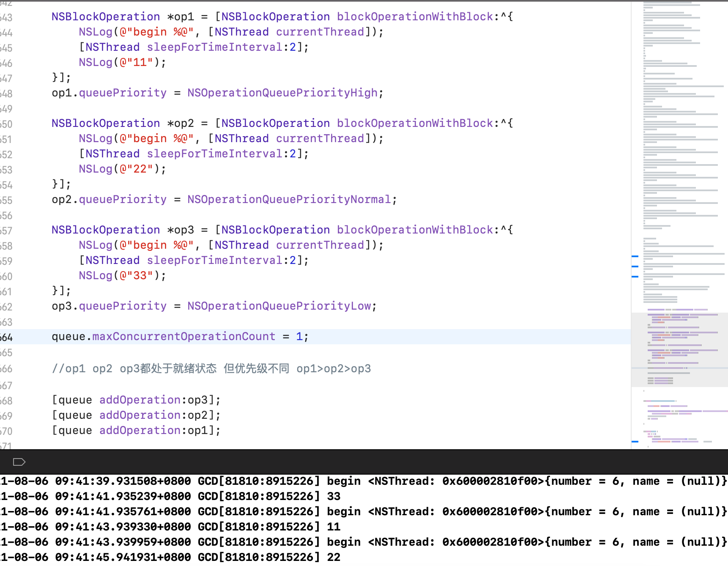Click op3.queuePriority property
This screenshot has height=566, width=728.
109,306
